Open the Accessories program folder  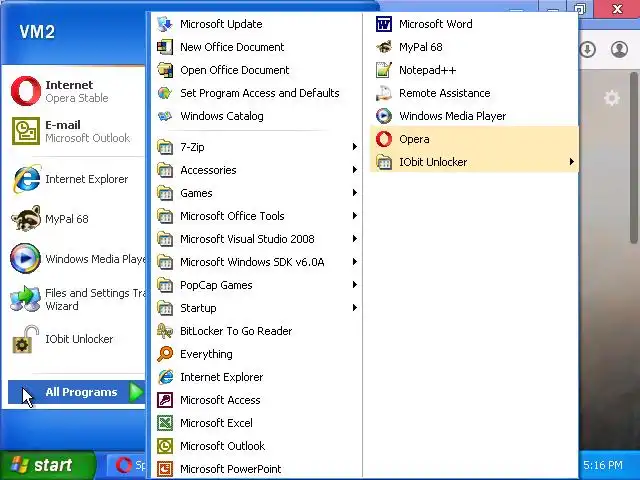(256, 170)
